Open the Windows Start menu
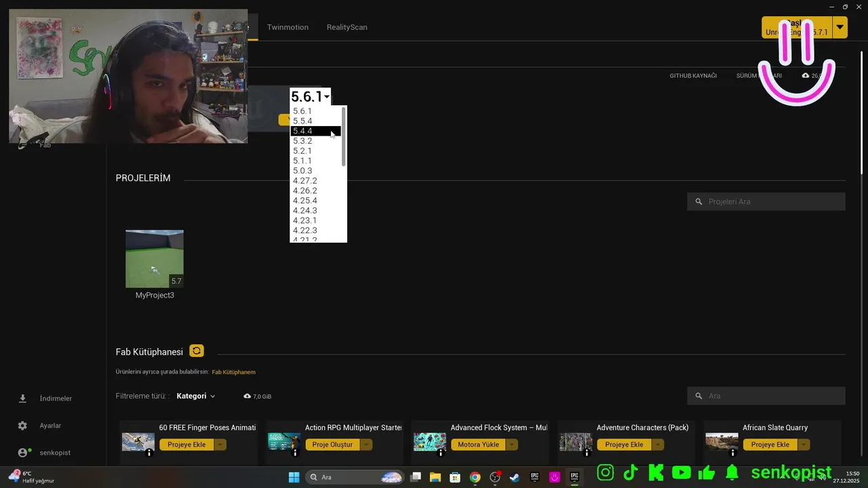 pos(294,477)
